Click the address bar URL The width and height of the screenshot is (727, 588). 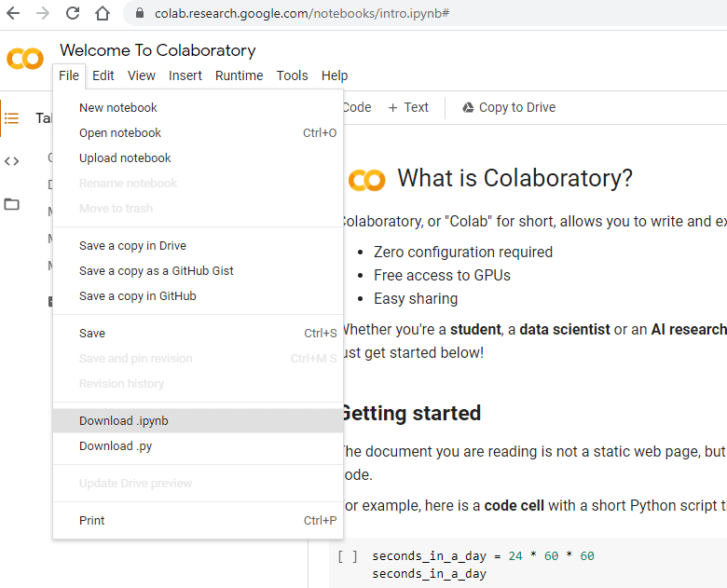pos(302,13)
